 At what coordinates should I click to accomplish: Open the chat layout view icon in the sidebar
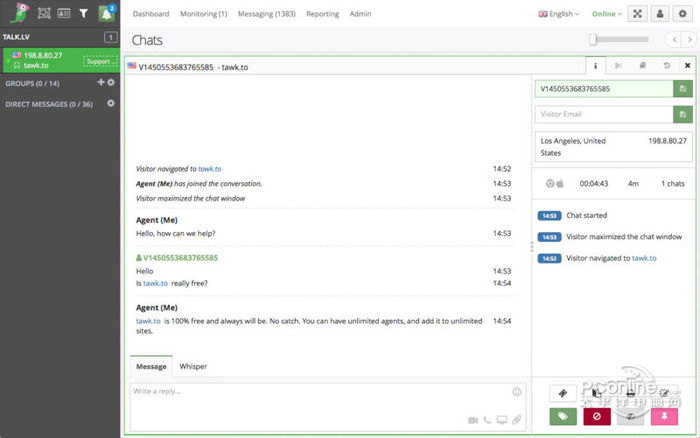(44, 13)
